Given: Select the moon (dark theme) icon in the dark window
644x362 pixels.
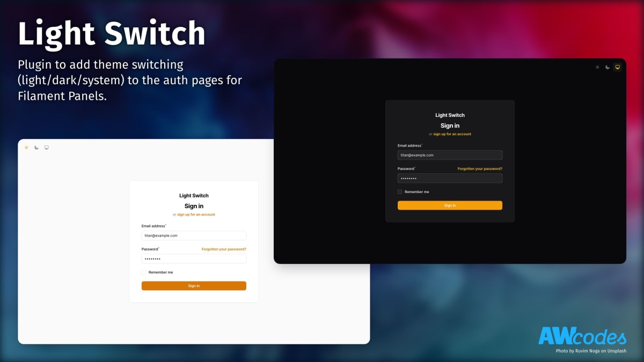Looking at the screenshot, I should 608,67.
